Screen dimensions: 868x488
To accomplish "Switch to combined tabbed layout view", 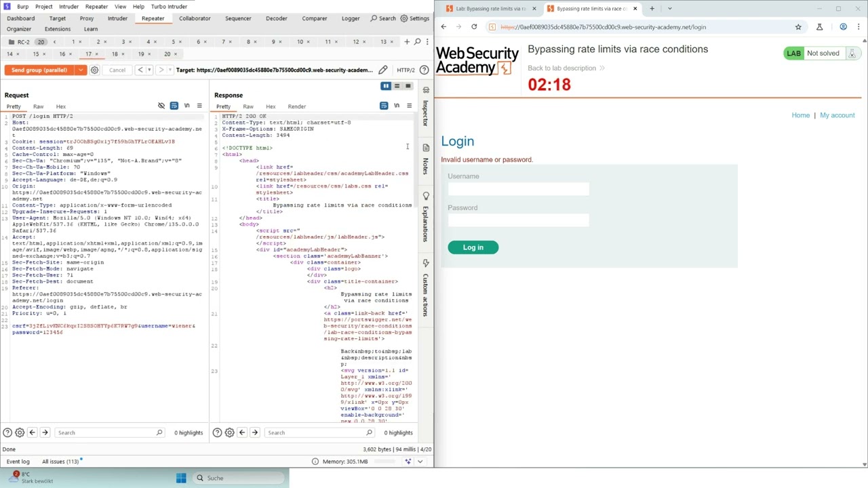I will (x=408, y=86).
